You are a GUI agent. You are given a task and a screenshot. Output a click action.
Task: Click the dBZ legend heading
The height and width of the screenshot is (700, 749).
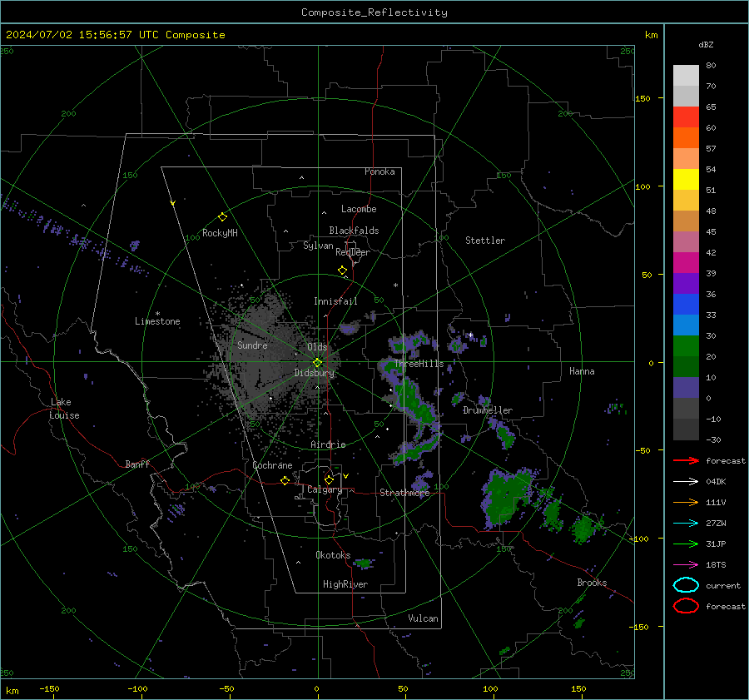point(706,44)
